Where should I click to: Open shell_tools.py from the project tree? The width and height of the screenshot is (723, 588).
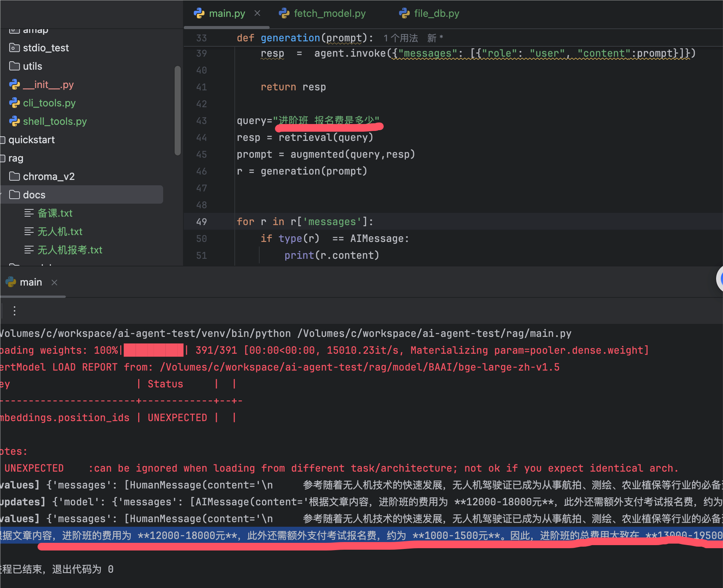(55, 121)
